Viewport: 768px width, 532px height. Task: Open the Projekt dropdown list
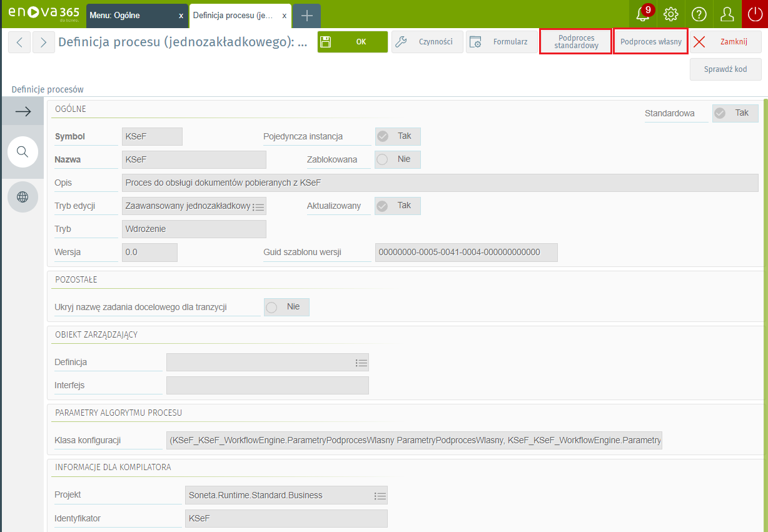coord(380,496)
